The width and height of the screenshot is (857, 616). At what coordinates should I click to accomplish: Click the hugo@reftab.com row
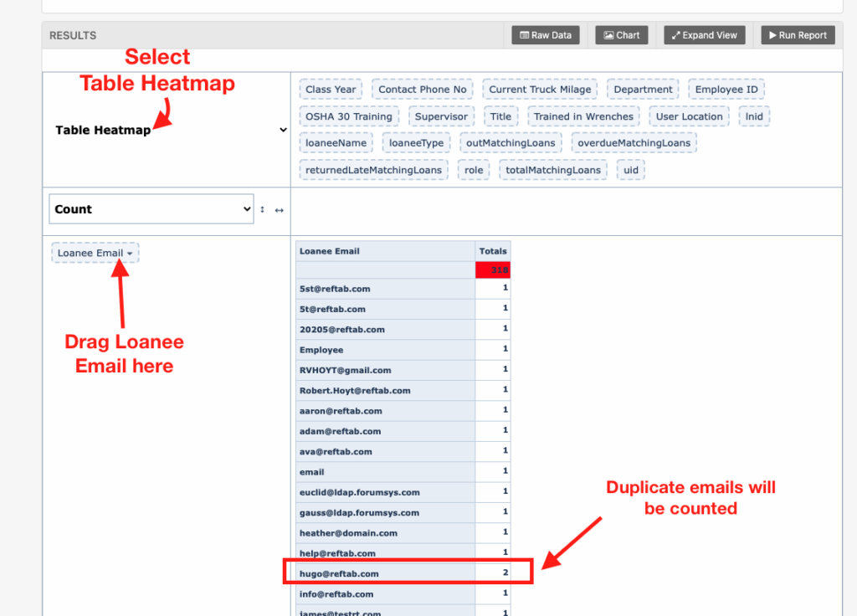(x=339, y=573)
